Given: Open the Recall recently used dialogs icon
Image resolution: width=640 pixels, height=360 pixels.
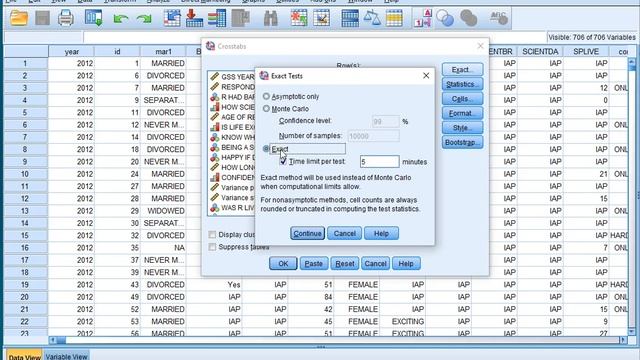Looking at the screenshot, I should pyautogui.click(x=93, y=18).
